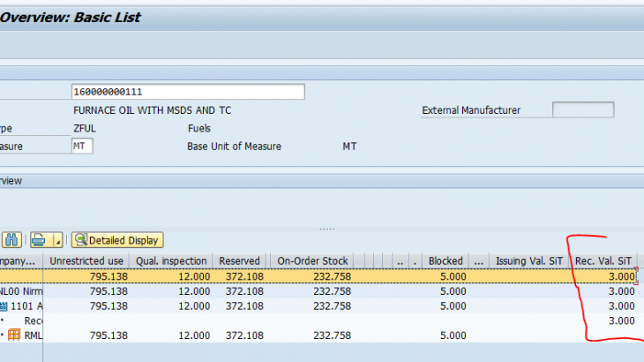
Task: Click the ZFUL material type value
Action: coord(85,128)
